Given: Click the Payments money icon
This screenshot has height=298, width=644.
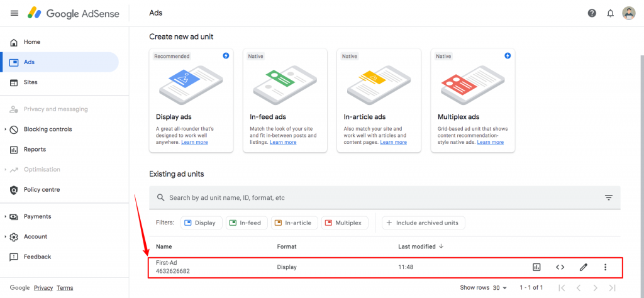Looking at the screenshot, I should [14, 217].
